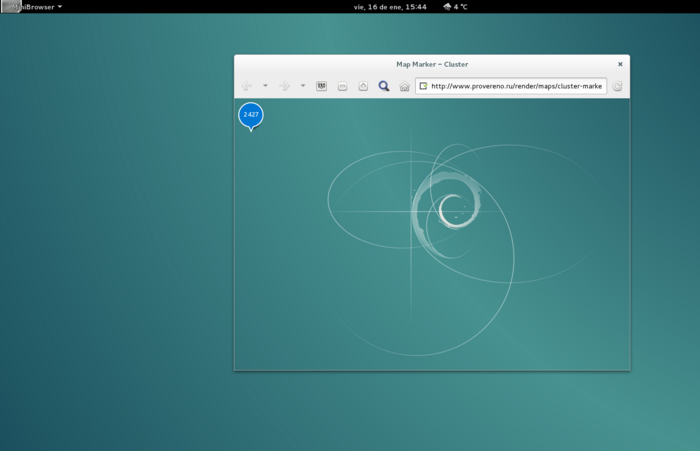Image resolution: width=700 pixels, height=451 pixels.
Task: Go forward using the forward arrow
Action: coord(285,86)
